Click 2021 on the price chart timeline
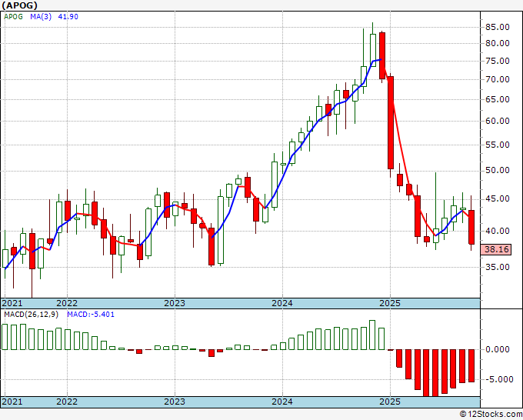 pos(12,303)
